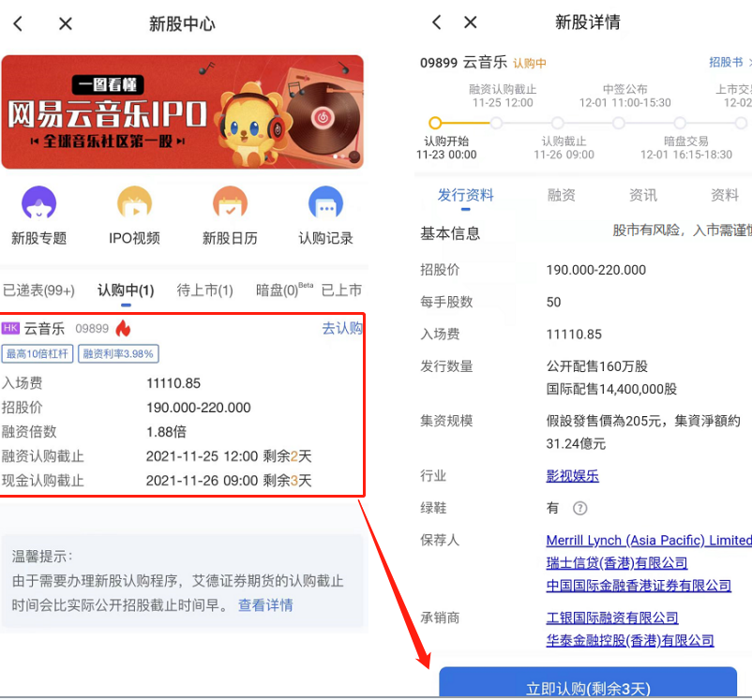Select the 认购中(1) tab
This screenshot has width=752, height=700.
[x=126, y=290]
